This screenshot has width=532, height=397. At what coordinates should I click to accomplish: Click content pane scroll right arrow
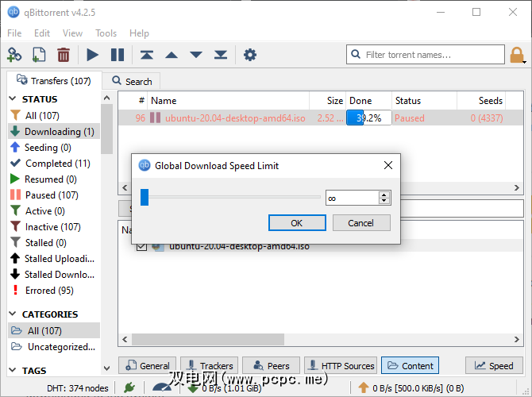click(517, 339)
